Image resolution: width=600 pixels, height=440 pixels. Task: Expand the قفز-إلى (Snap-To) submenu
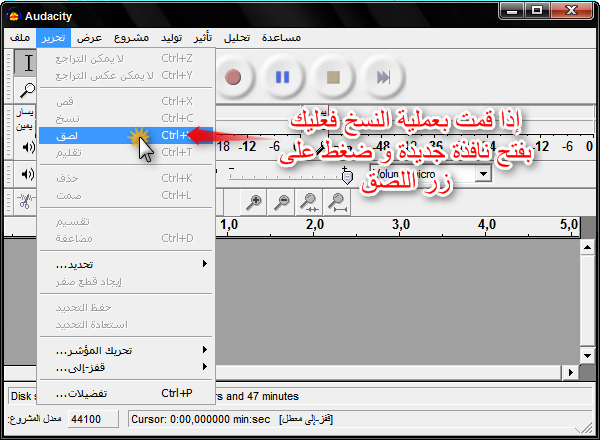[126, 367]
